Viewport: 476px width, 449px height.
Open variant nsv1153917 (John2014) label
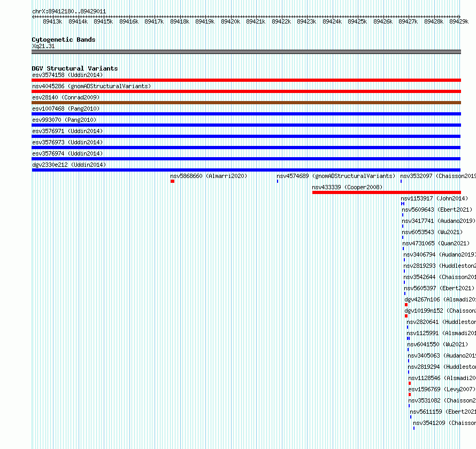point(434,198)
